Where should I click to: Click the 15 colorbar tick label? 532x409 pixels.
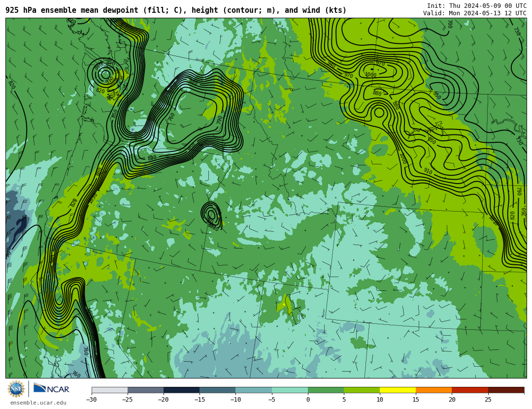[416, 400]
